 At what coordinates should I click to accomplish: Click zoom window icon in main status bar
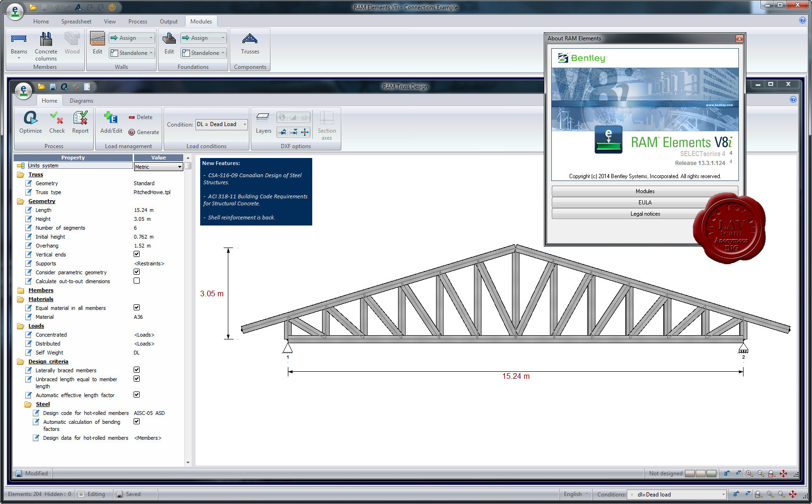[x=759, y=494]
